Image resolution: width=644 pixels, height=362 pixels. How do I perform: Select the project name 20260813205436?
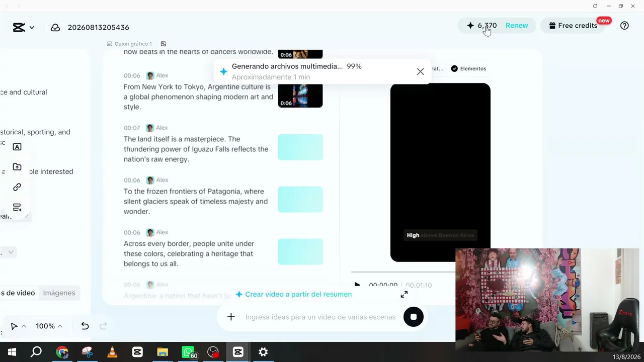coord(99,27)
